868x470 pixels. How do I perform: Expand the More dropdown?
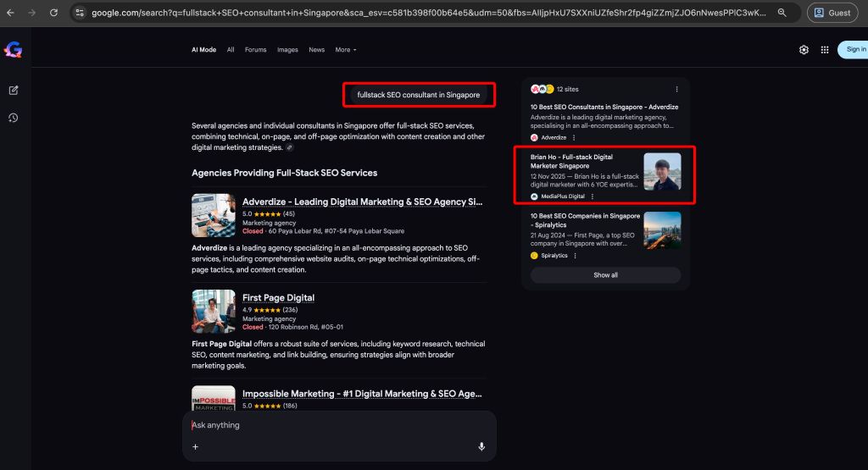[346, 50]
